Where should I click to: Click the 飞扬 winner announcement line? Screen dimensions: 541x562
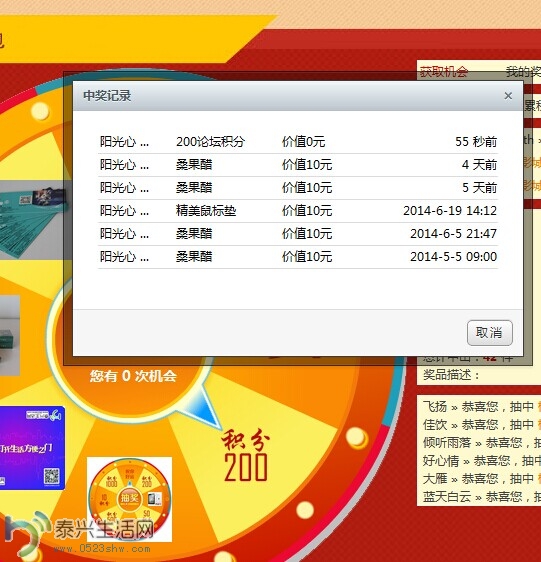coord(481,406)
